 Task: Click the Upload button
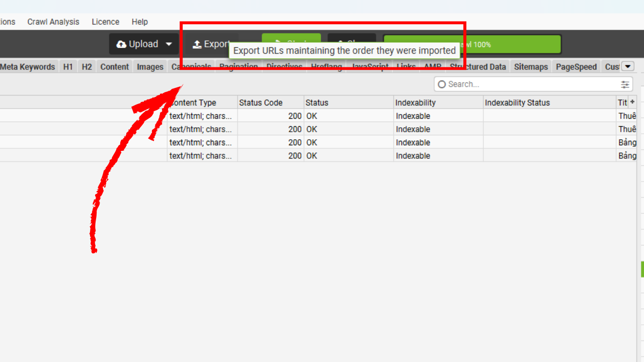pyautogui.click(x=137, y=44)
